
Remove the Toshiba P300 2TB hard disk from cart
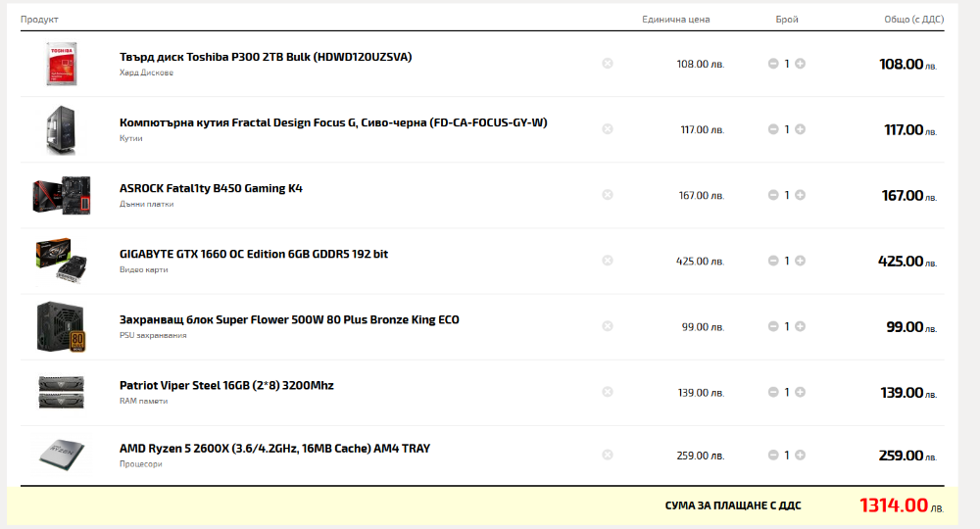(x=608, y=64)
